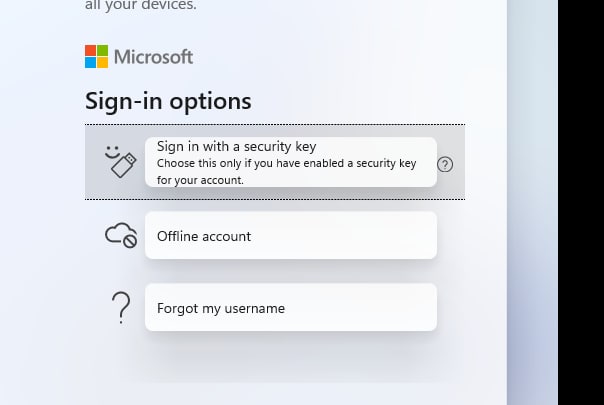This screenshot has width=604, height=405.
Task: Click the yellow square of Microsoft logo
Action: click(102, 62)
